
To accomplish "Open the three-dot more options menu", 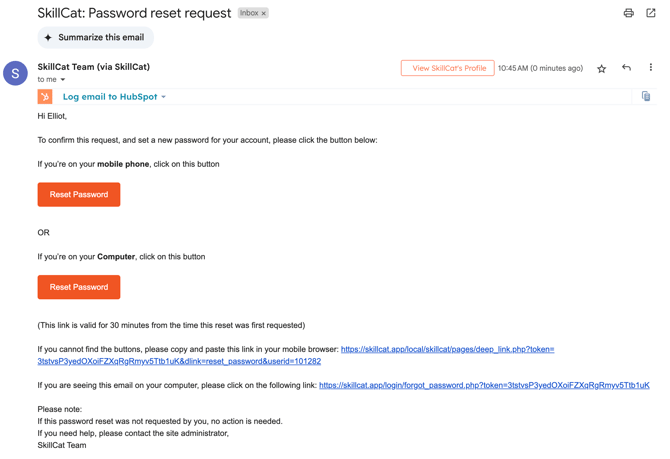I will tap(650, 67).
